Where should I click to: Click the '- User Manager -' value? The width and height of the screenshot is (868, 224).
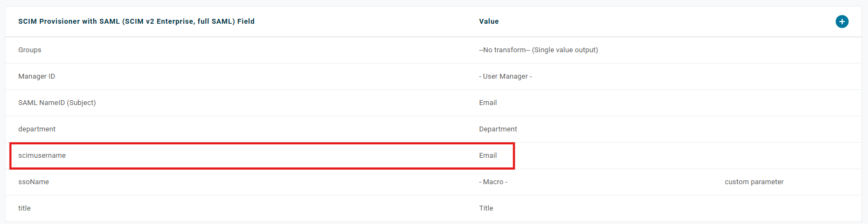[505, 76]
